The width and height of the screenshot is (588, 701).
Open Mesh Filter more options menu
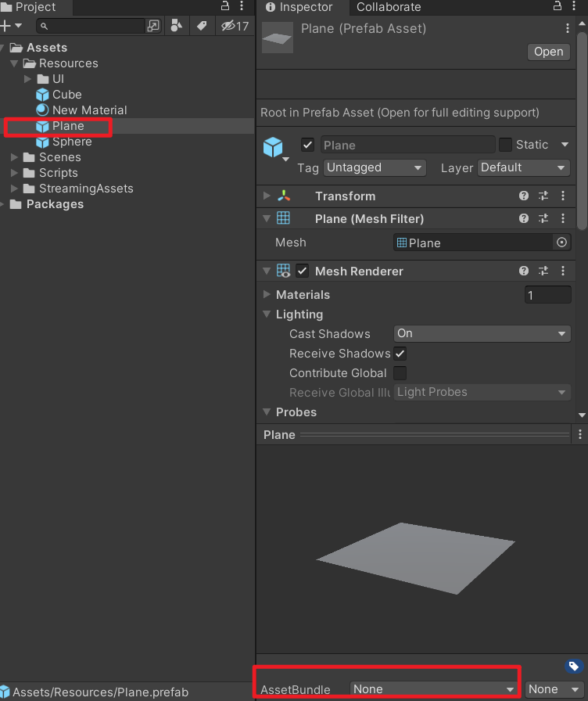[x=562, y=218]
